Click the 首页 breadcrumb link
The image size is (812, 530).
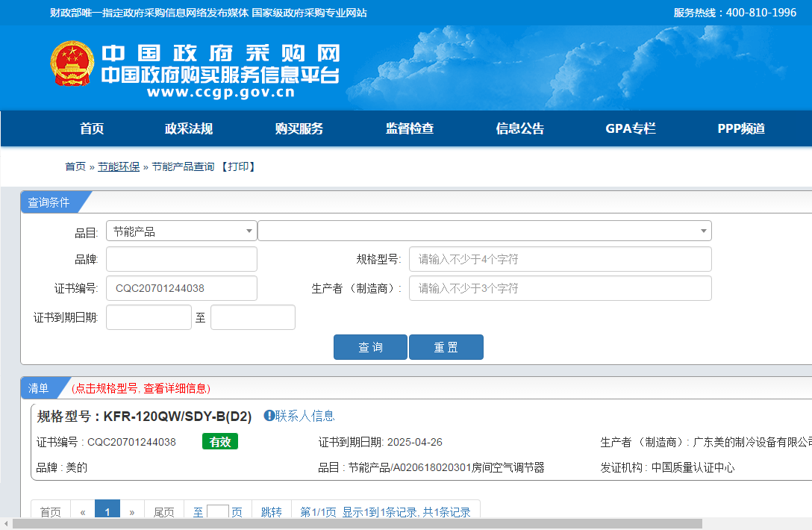coord(75,166)
